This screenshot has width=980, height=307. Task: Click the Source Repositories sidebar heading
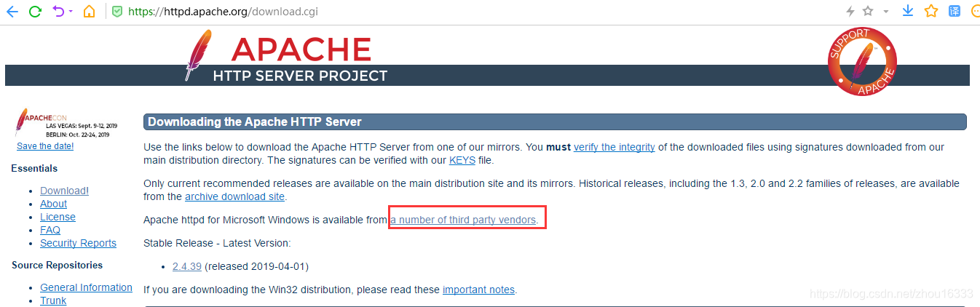click(x=57, y=265)
